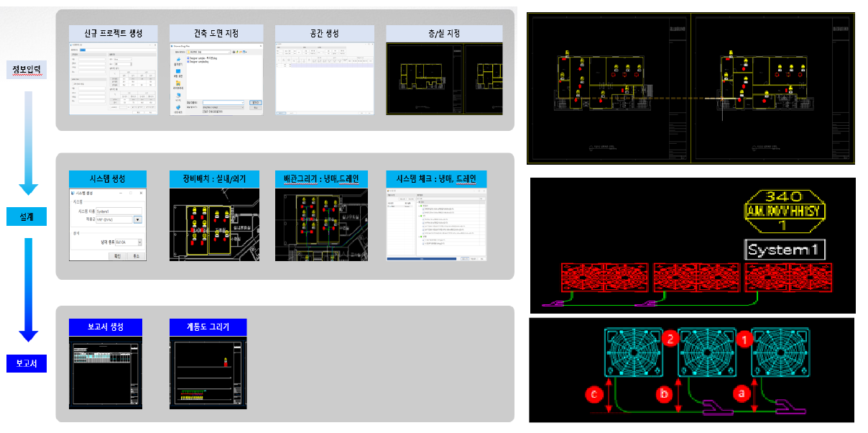Click the 네트워크 icon in file dialog
868x433 pixels.
click(x=178, y=107)
